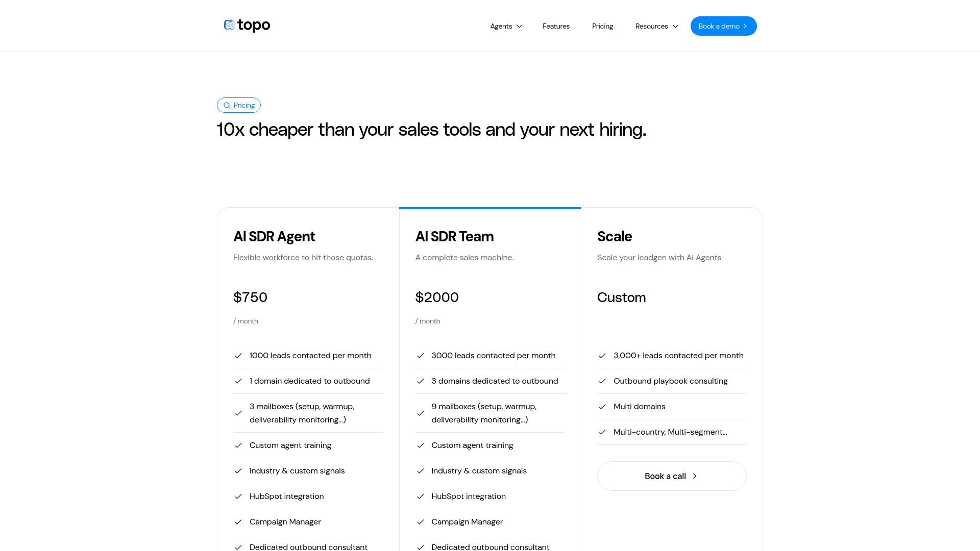Expand the Agents dropdown
The height and width of the screenshot is (551, 980).
(x=505, y=26)
